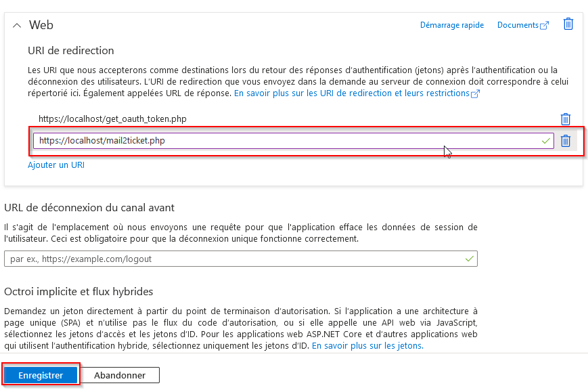Collapse the Web section chevron
The image size is (588, 392).
[x=17, y=26]
